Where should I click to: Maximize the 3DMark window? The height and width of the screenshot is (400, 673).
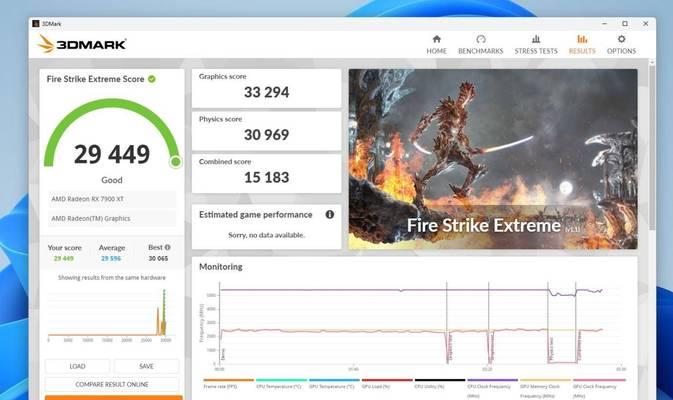(x=625, y=24)
